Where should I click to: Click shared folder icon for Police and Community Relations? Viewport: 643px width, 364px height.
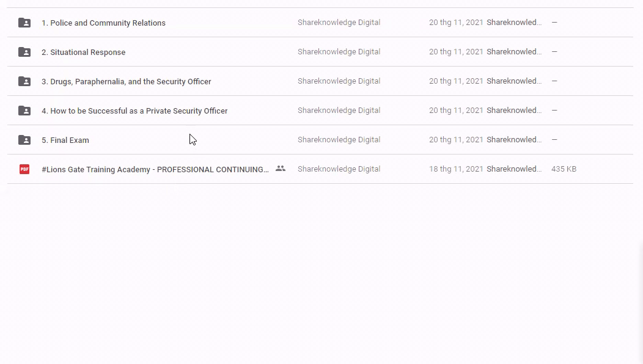(x=24, y=23)
